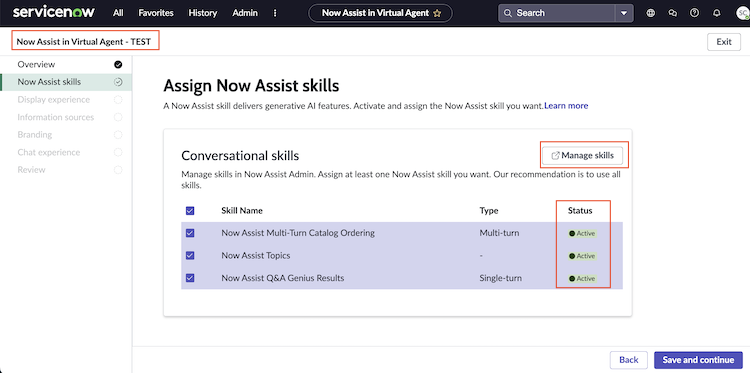The image size is (750, 373).
Task: Uncheck the Now Assist Topics checkbox
Action: click(x=190, y=255)
